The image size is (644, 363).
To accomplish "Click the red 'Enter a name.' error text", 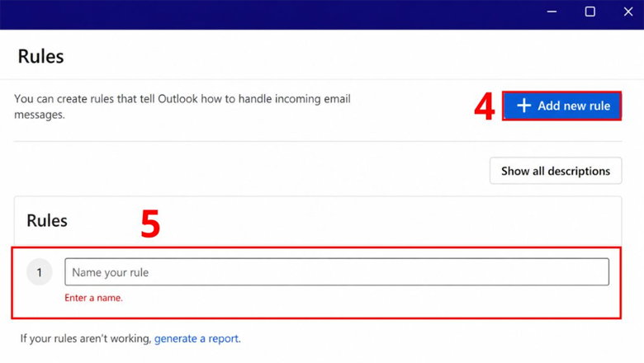I will (93, 298).
